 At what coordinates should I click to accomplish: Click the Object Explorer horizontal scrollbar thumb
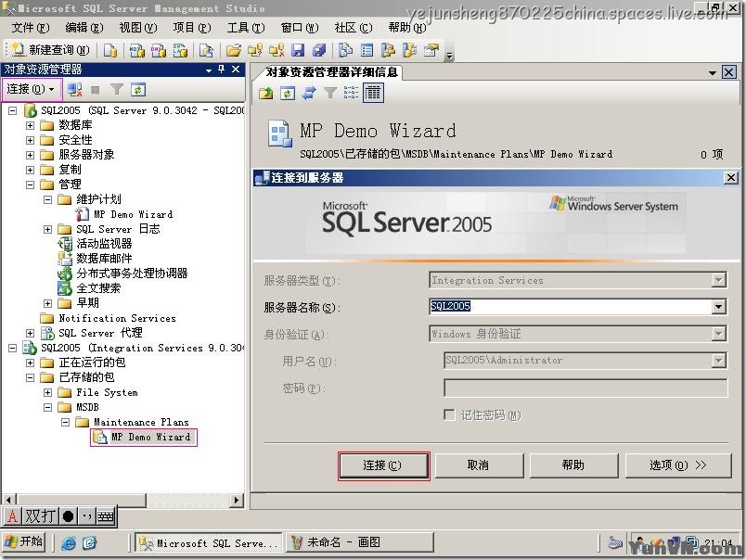(x=82, y=500)
